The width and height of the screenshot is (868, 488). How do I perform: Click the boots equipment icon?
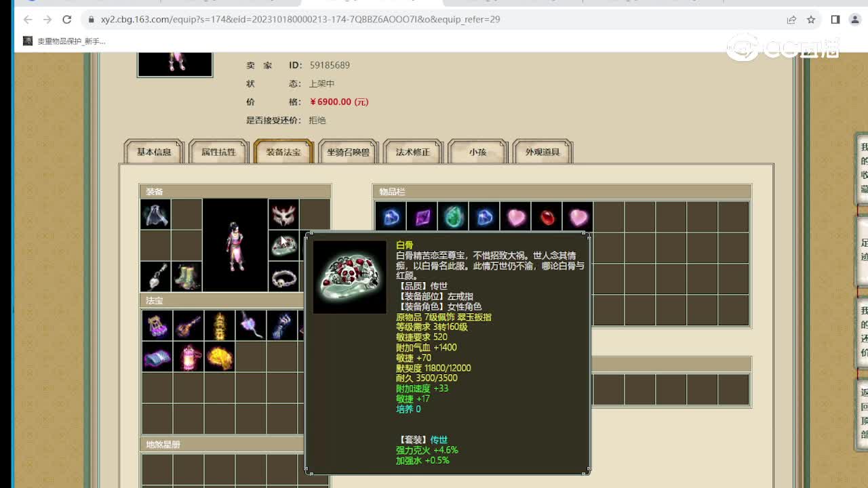pyautogui.click(x=186, y=277)
